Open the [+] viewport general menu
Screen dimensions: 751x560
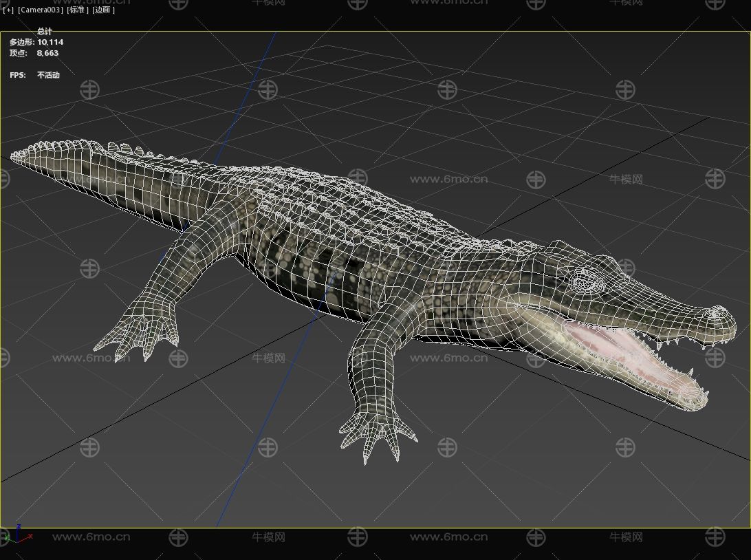pyautogui.click(x=8, y=10)
